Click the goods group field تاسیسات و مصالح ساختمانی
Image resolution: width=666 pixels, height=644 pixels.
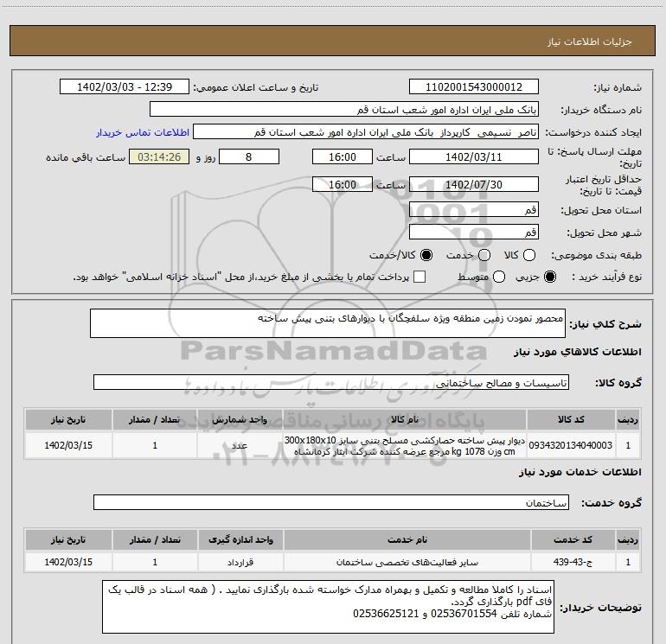point(331,382)
